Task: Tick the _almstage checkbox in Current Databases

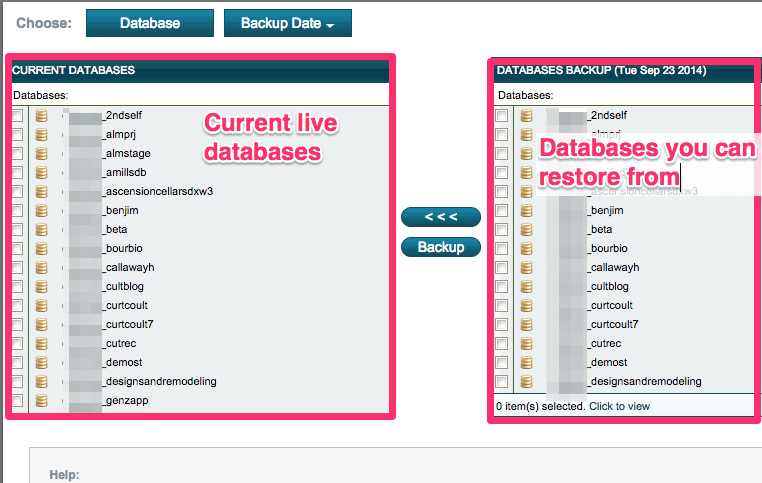Action: click(17, 154)
